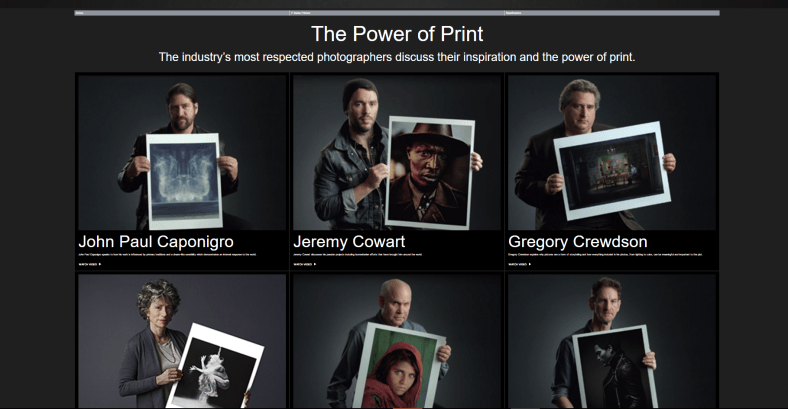Click the Gregory Crewdson name heading
Viewport: 788px width, 409px height.
pos(577,242)
